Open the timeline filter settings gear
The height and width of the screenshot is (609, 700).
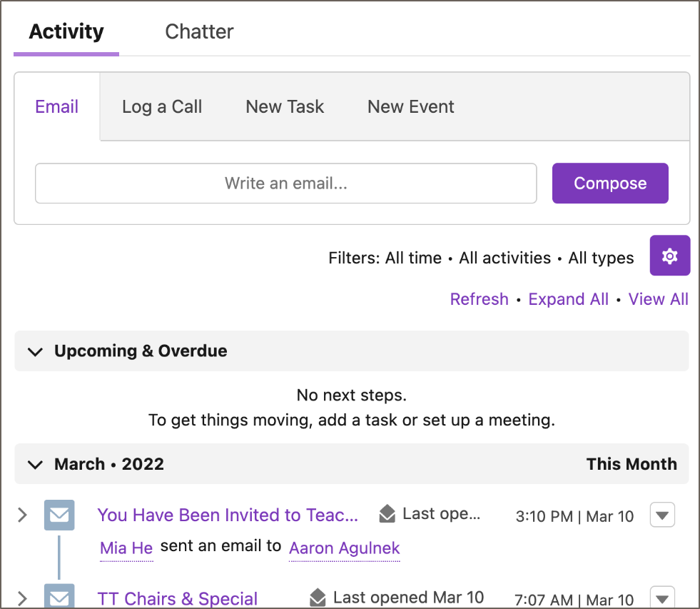(x=669, y=256)
